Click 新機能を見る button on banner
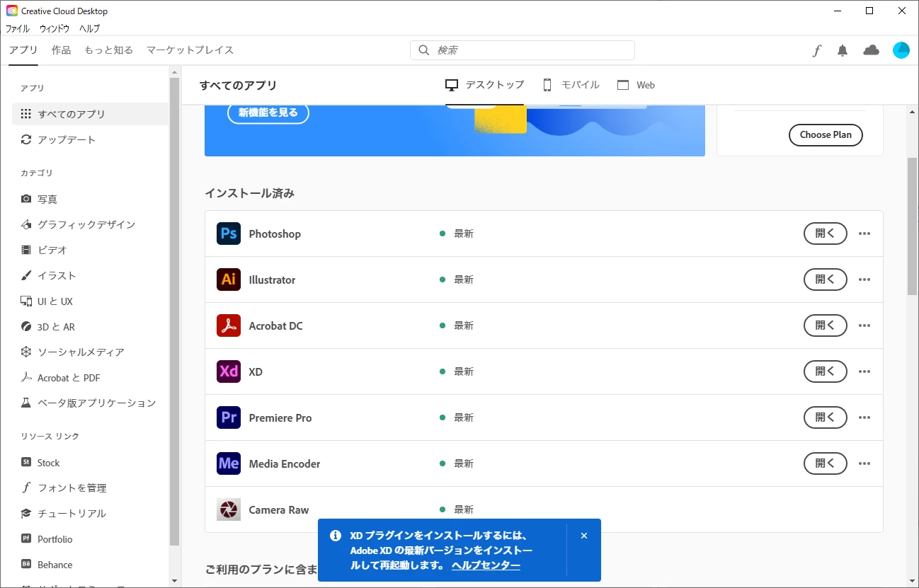Viewport: 919px width, 588px height. 268,113
